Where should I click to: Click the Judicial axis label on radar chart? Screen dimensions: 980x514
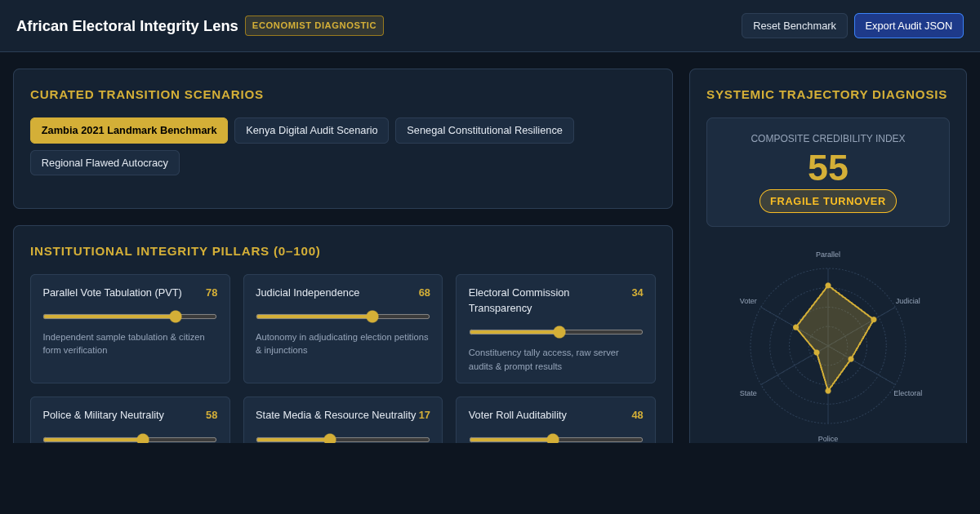point(907,301)
